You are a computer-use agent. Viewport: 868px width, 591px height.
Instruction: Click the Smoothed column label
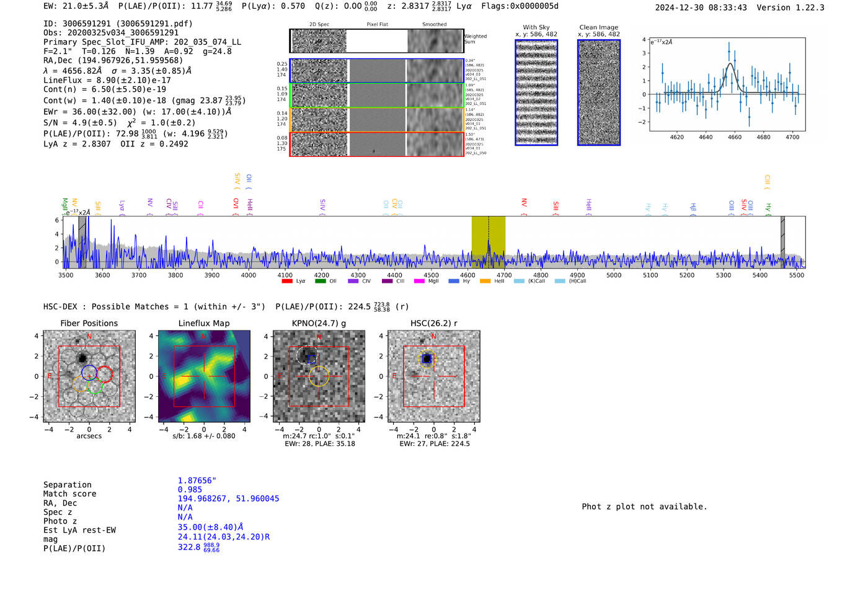(435, 25)
